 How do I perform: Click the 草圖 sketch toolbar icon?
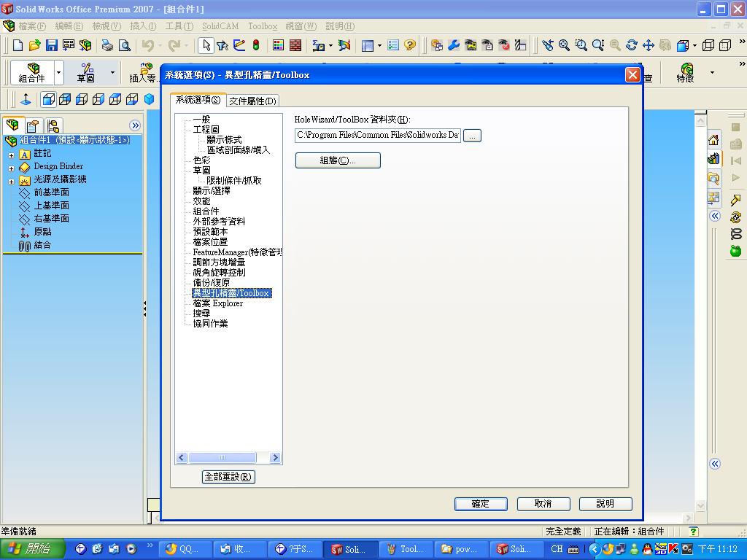point(86,72)
